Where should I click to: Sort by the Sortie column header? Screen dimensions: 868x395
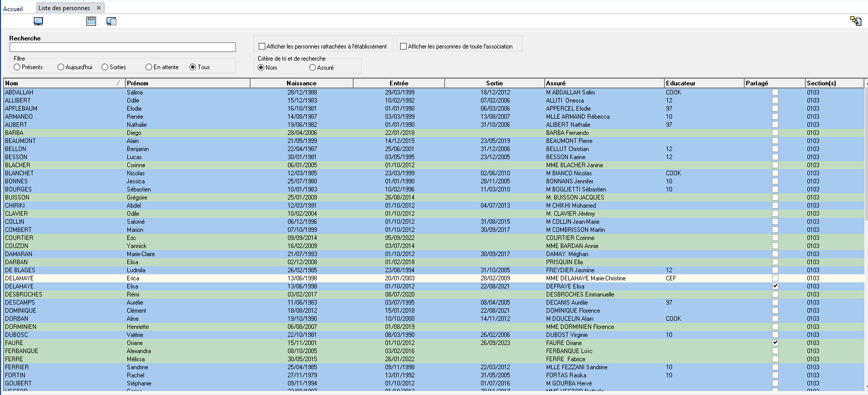[x=495, y=83]
